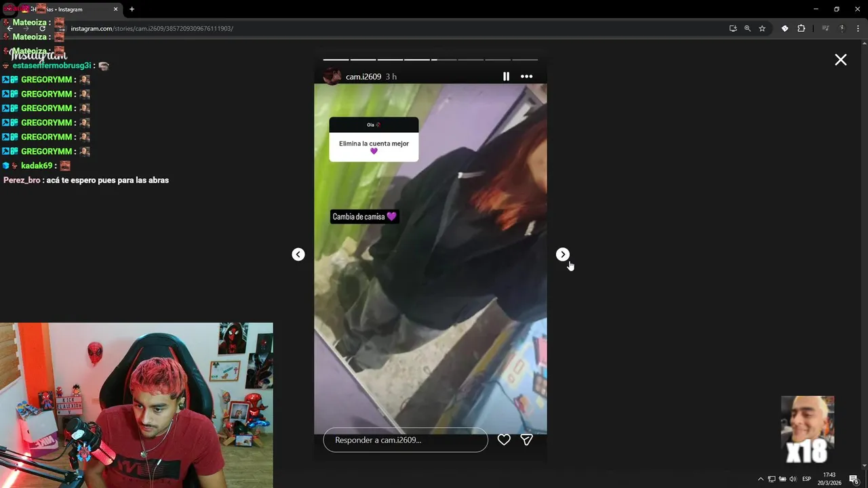Show hidden icons in the system tray
This screenshot has height=488, width=868.
[x=760, y=479]
